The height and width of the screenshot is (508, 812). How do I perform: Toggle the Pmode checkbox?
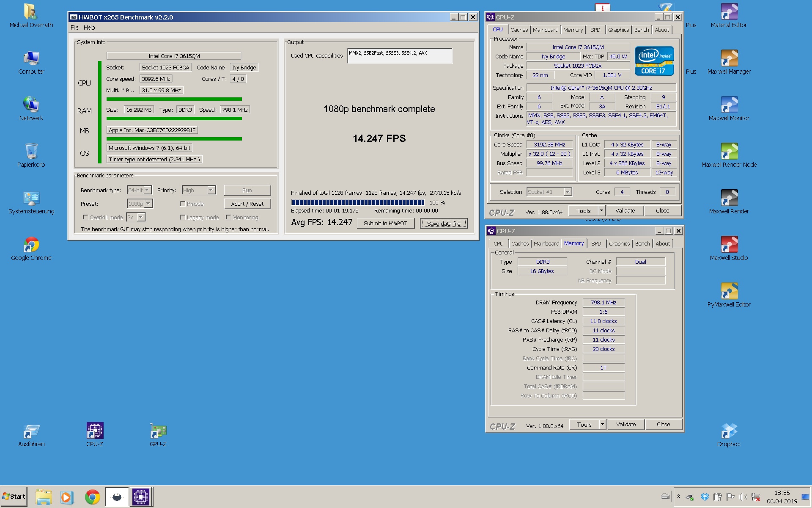click(183, 204)
